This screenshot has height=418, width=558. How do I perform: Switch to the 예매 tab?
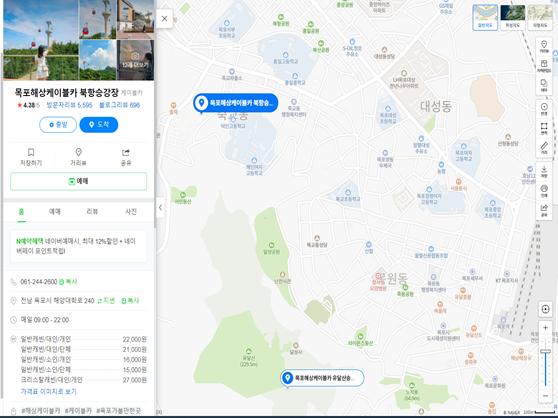[x=54, y=212]
